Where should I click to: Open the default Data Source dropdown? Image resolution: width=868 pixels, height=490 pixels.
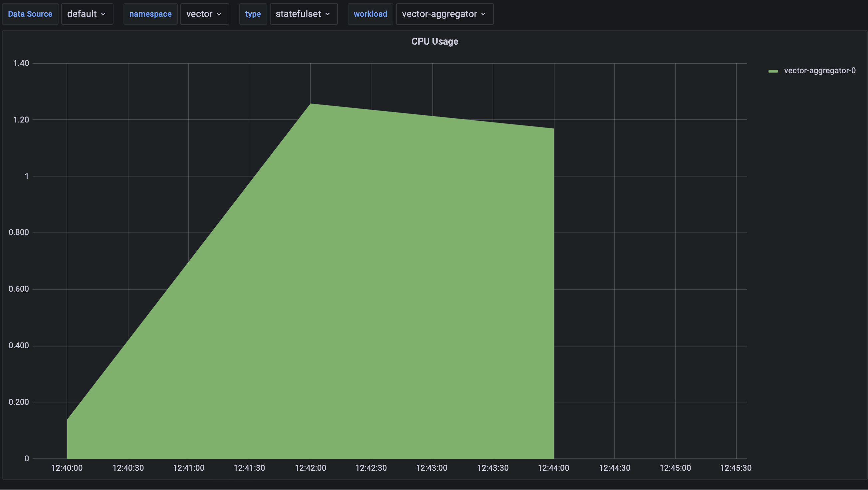coord(87,14)
